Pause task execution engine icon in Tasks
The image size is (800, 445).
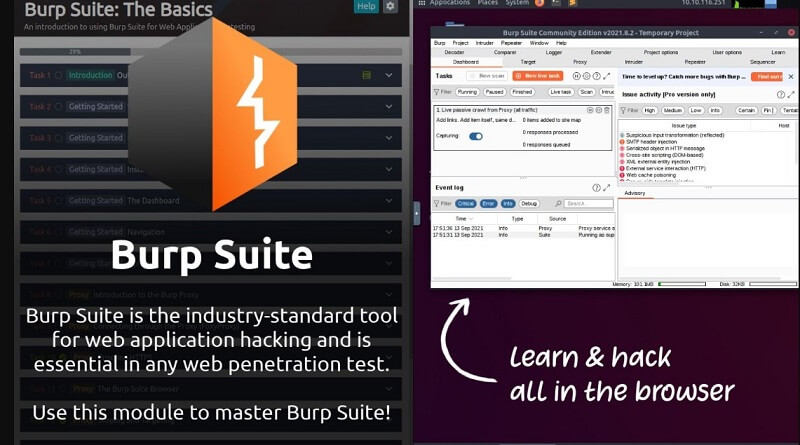coord(577,76)
